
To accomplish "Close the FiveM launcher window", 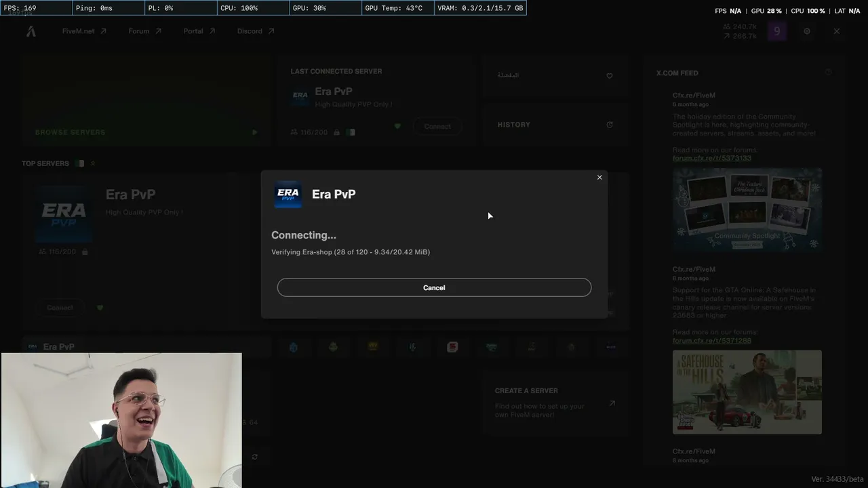I will 837,31.
